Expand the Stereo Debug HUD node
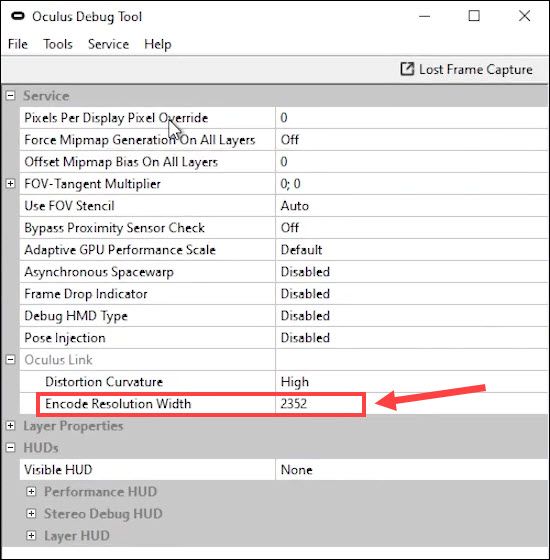The height and width of the screenshot is (560, 550). (x=31, y=514)
